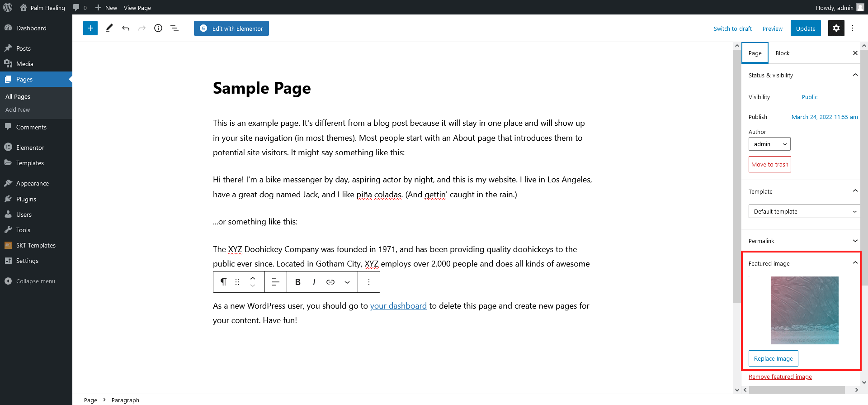Open the New content menu in admin bar
The width and height of the screenshot is (868, 405).
pyautogui.click(x=106, y=8)
